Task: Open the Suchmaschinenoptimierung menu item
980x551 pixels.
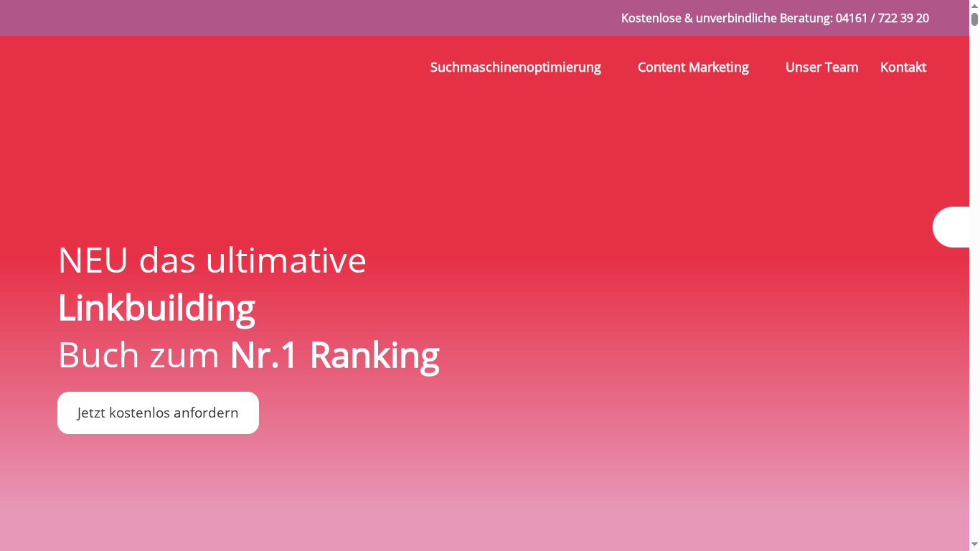Action: pos(515,67)
